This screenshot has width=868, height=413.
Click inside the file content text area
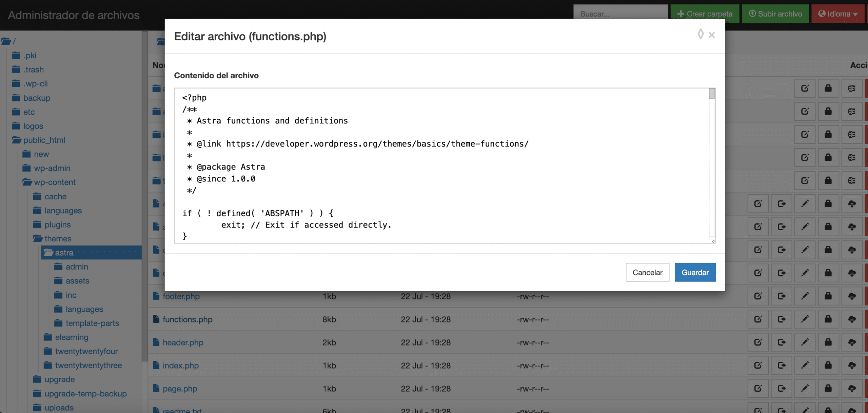(x=441, y=190)
